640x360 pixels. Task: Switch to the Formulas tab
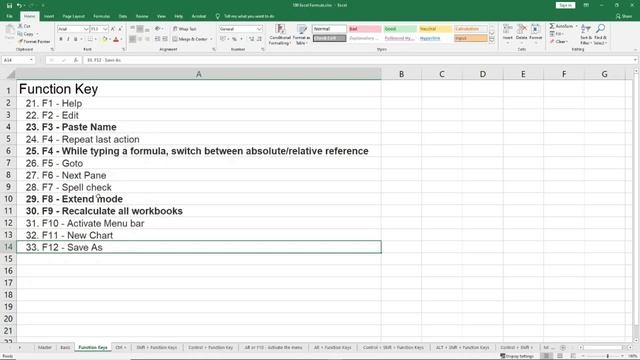[x=102, y=16]
